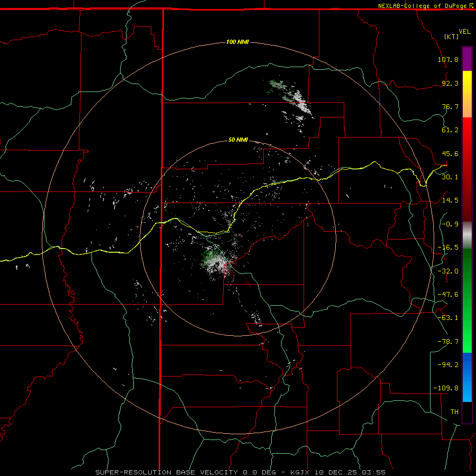Select the 100 NMI range ring label
Viewport: 476px width, 476px height.
(237, 42)
